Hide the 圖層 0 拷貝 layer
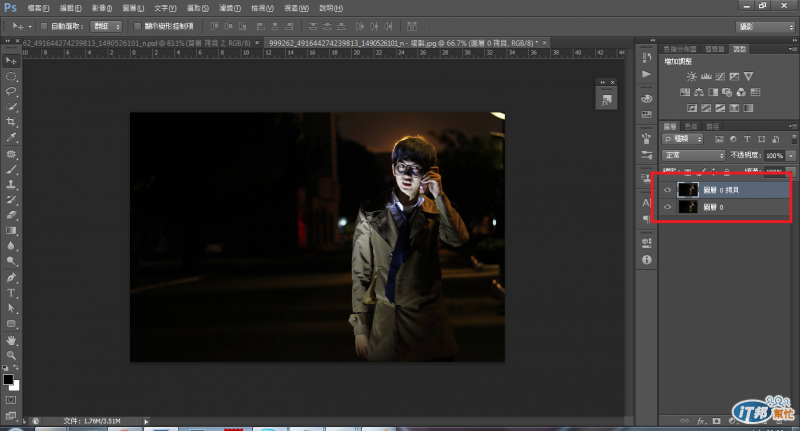This screenshot has height=431, width=800. point(667,190)
